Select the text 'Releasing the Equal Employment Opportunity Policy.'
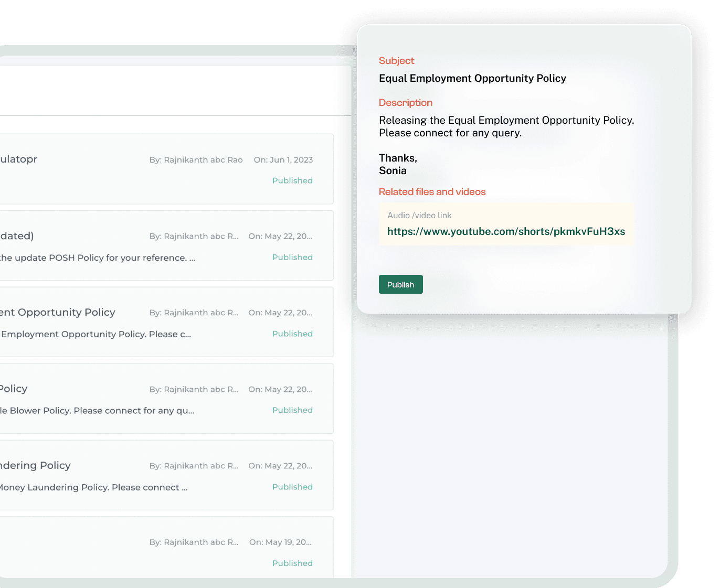 506,120
